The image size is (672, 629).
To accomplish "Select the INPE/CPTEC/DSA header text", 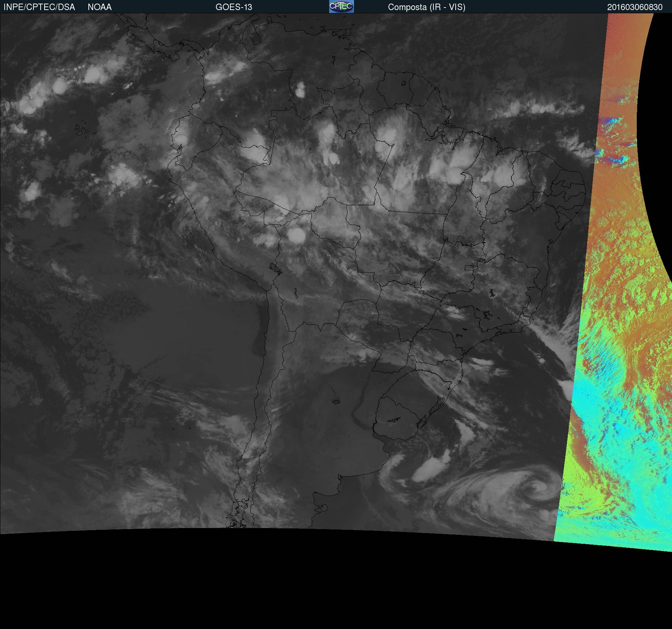I will tap(39, 7).
